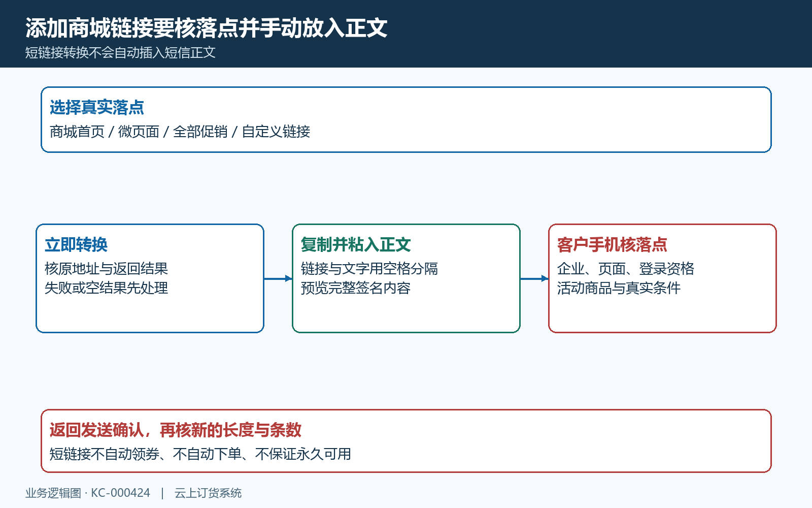Viewport: 812px width, 508px height.
Task: Click the heading 立即转换
Action: pyautogui.click(x=76, y=244)
